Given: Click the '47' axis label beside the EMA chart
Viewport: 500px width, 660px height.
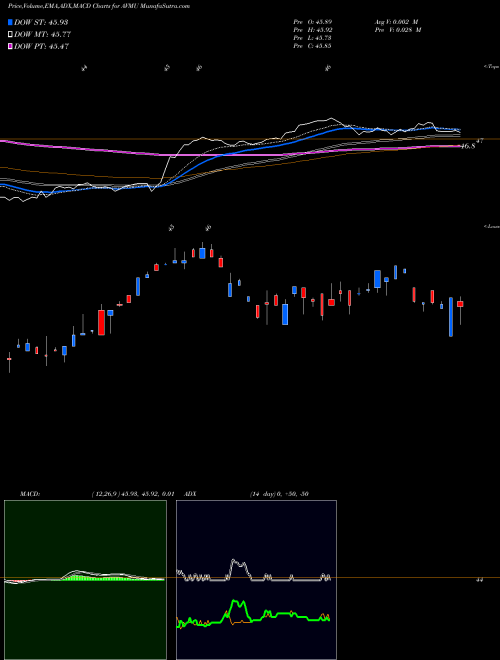Looking at the screenshot, I should click(x=480, y=141).
